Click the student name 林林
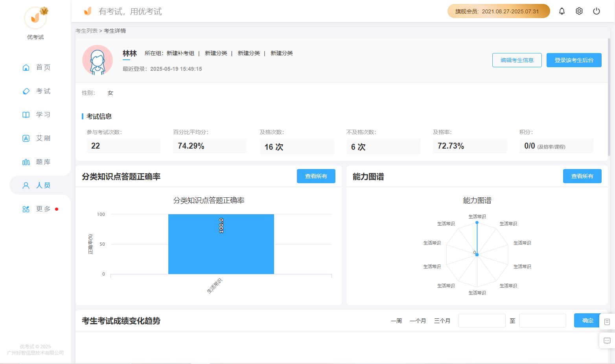This screenshot has height=364, width=615. (x=130, y=53)
